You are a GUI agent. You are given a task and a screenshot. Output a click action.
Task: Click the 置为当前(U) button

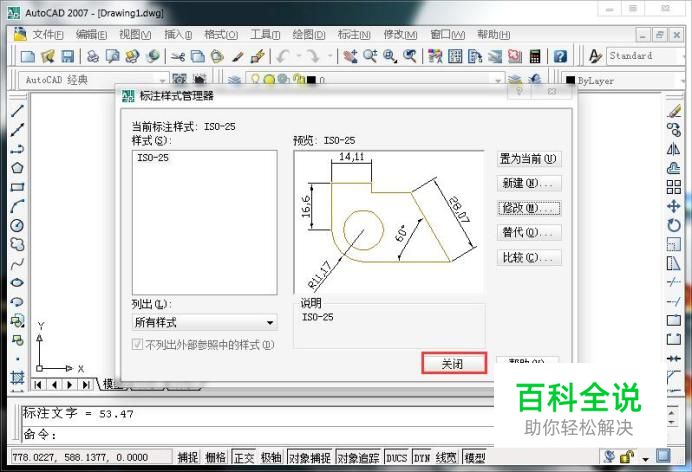[x=529, y=159]
